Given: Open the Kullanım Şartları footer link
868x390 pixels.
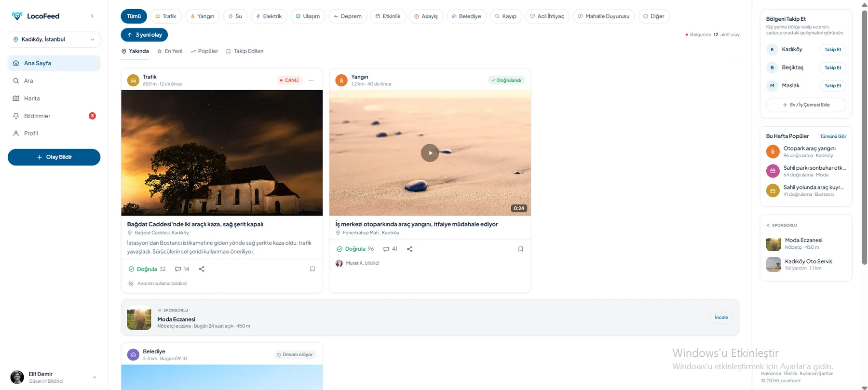Looking at the screenshot, I should (x=816, y=374).
